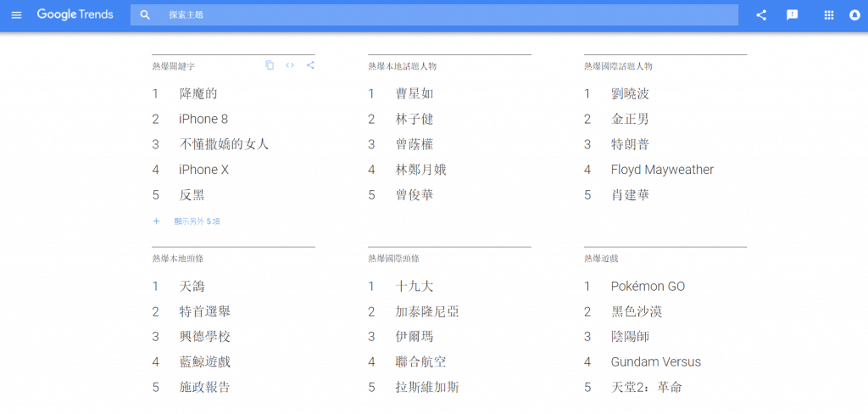Open international headline 聯合航空

pyautogui.click(x=420, y=362)
